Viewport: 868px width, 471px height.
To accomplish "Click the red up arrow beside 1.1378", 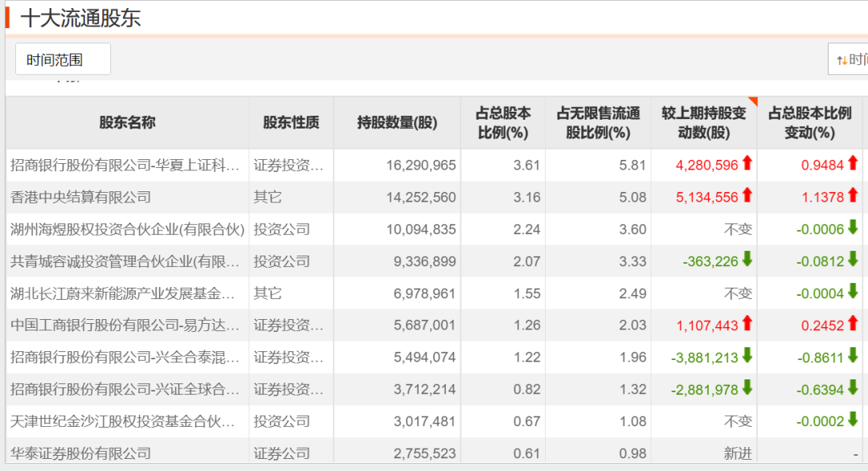I will point(853,195).
